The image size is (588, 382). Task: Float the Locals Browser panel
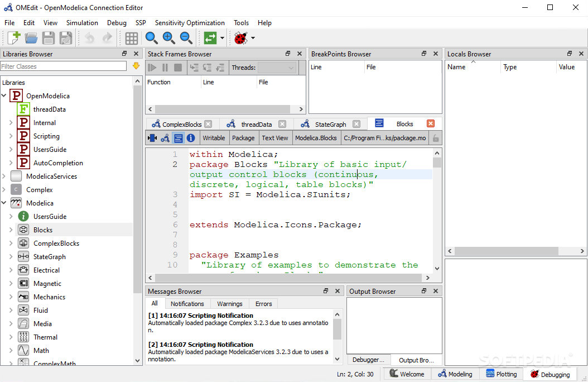pyautogui.click(x=570, y=54)
